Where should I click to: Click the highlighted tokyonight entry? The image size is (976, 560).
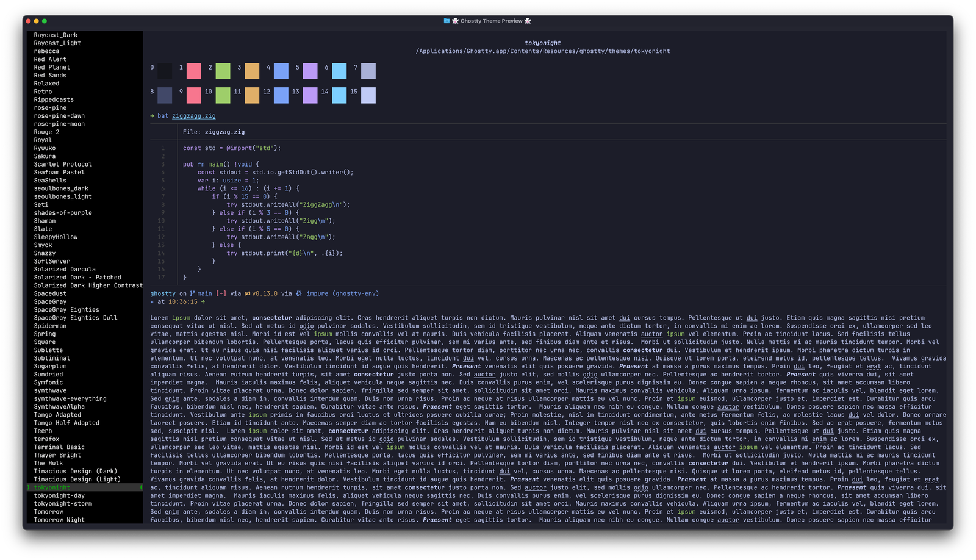(52, 487)
